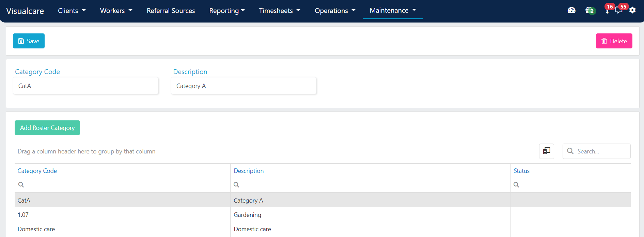644x237 pixels.
Task: Open the column chooser icon
Action: (547, 151)
